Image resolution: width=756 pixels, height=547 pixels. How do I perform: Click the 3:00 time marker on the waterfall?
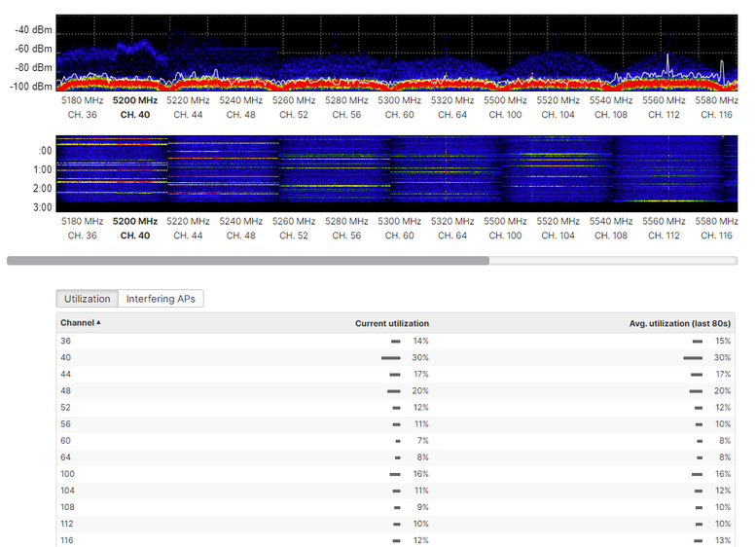(42, 207)
